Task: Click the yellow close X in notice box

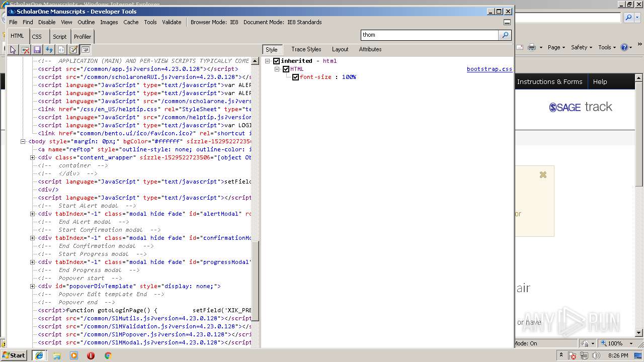Action: click(543, 175)
